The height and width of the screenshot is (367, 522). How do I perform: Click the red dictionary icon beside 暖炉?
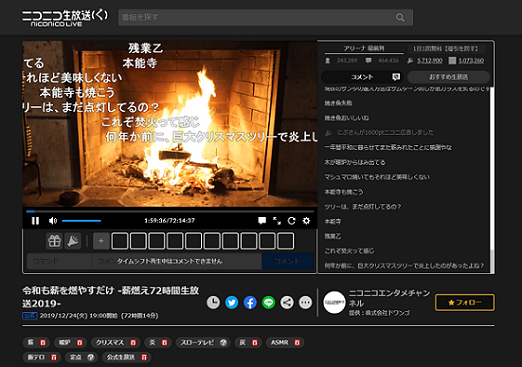(x=79, y=343)
